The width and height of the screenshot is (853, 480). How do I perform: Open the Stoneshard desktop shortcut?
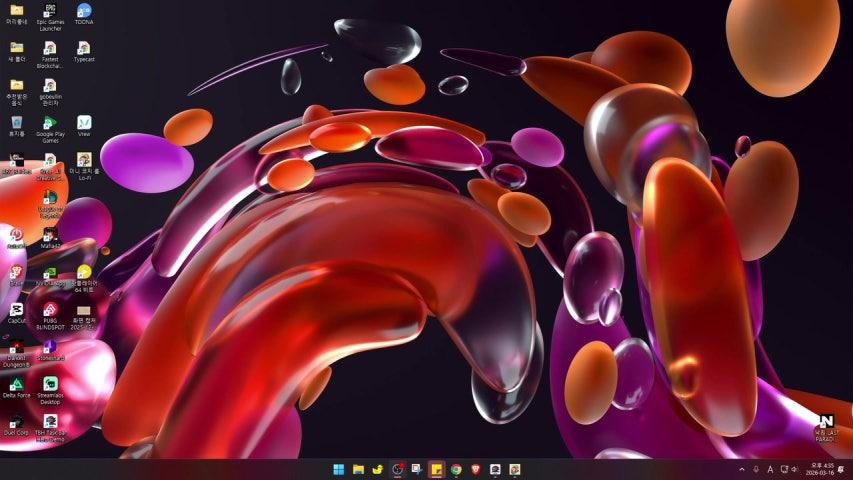(x=50, y=348)
